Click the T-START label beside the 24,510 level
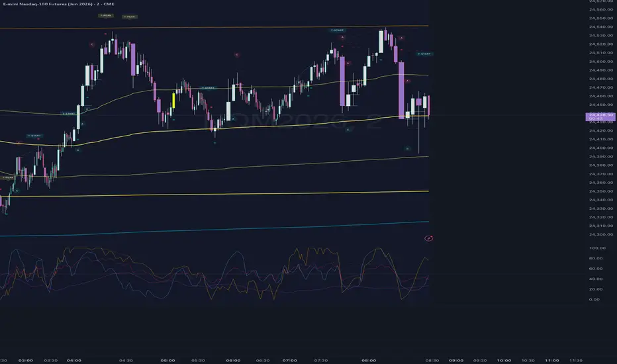 424,54
